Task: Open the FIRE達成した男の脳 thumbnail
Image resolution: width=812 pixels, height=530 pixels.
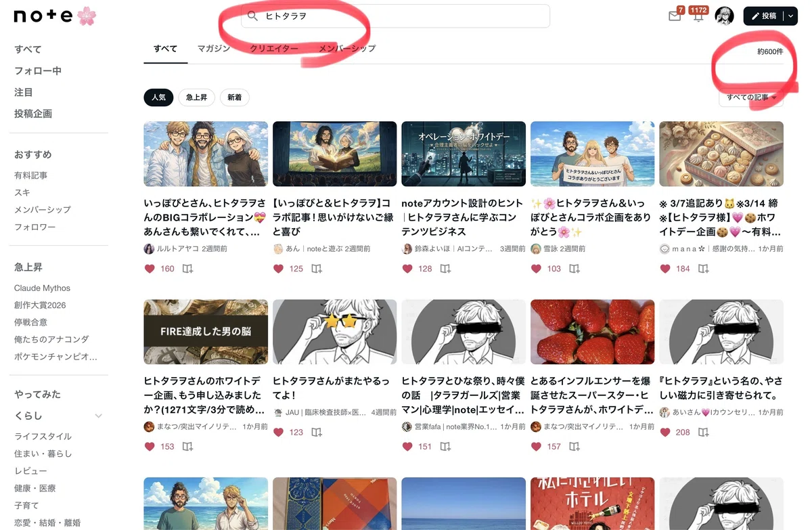Action: pos(206,332)
